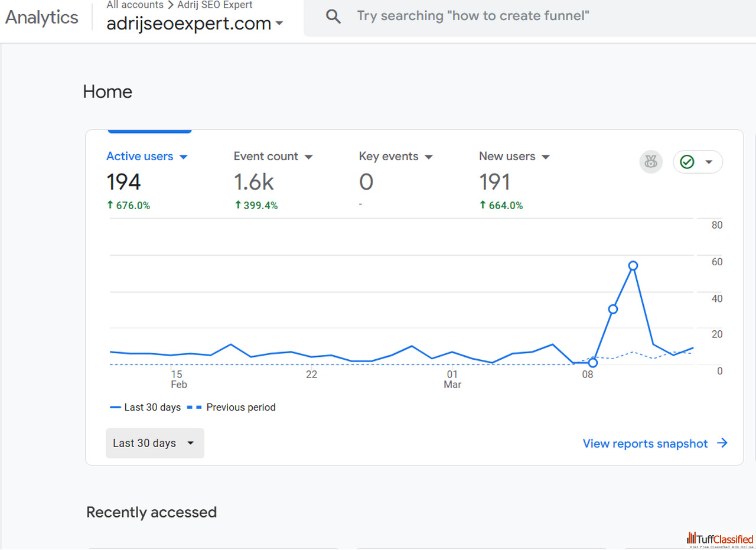Expand the data quality status dropdown arrow

709,162
